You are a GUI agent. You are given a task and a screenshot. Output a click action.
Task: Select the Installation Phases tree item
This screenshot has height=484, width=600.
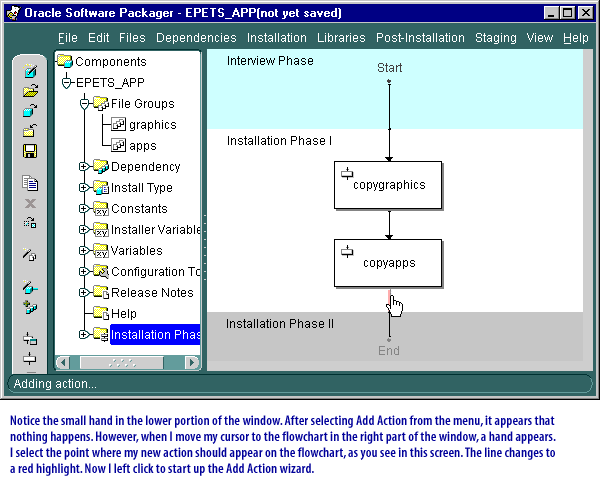click(155, 335)
